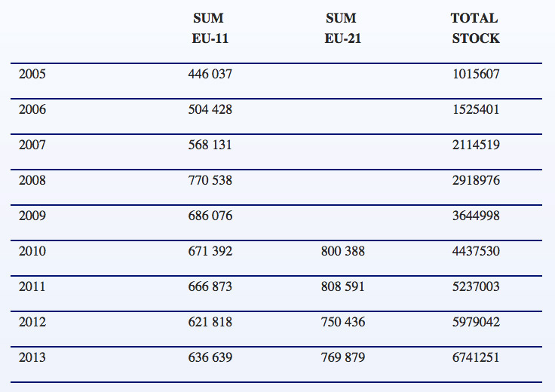Click total stock value 2114519
This screenshot has width=555, height=392.
tap(475, 145)
